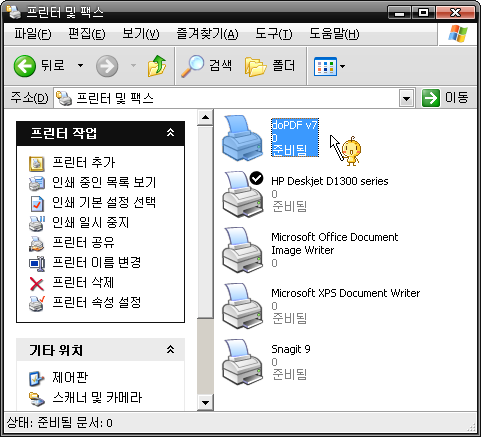Screen dimensions: 481x437
Task: Click the 인쇄 기본 설정 선택 link
Action: point(104,202)
